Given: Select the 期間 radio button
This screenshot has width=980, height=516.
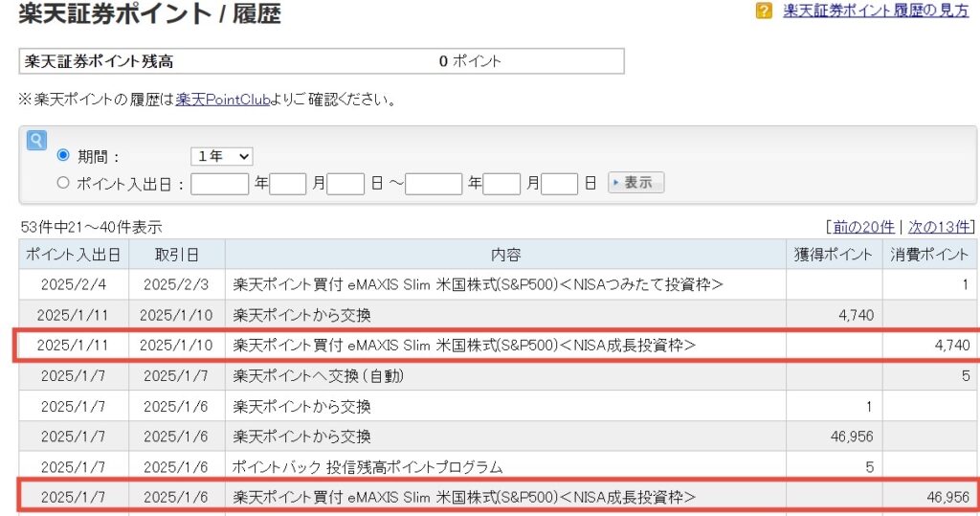Looking at the screenshot, I should (x=63, y=154).
